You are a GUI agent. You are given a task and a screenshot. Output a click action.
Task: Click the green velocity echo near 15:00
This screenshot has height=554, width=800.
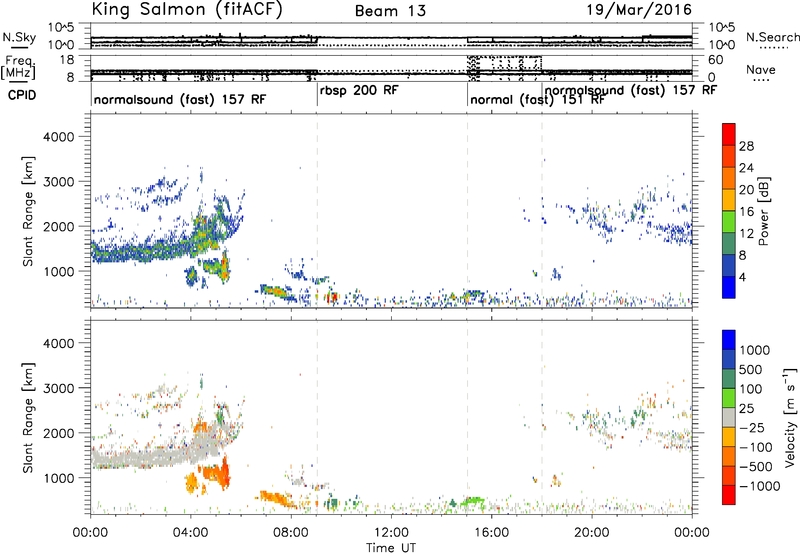click(x=471, y=501)
